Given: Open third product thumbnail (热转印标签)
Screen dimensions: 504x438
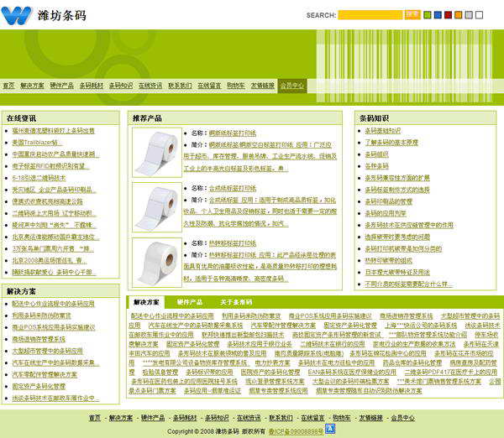Looking at the screenshot, I should point(157,263).
